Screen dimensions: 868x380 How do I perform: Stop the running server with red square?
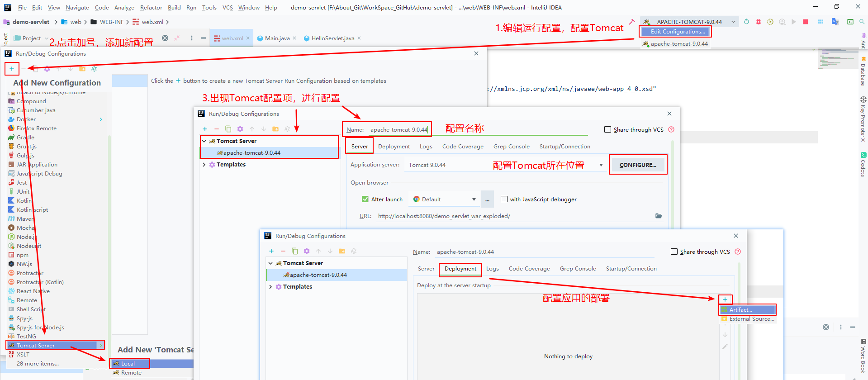coord(806,22)
